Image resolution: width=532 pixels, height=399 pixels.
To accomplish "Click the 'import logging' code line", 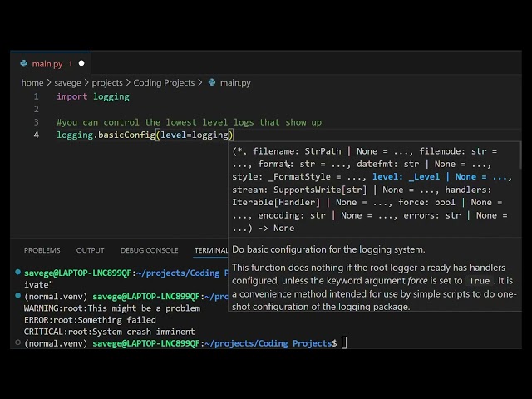I will point(93,96).
